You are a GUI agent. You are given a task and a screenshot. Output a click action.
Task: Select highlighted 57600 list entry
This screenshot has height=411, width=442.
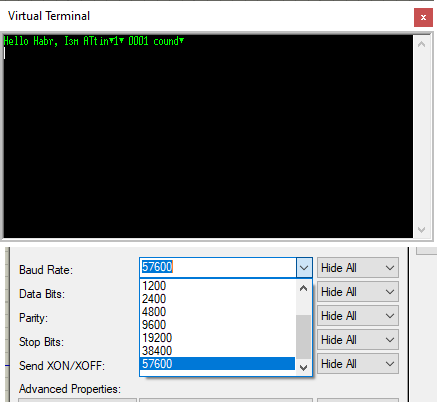[217, 364]
